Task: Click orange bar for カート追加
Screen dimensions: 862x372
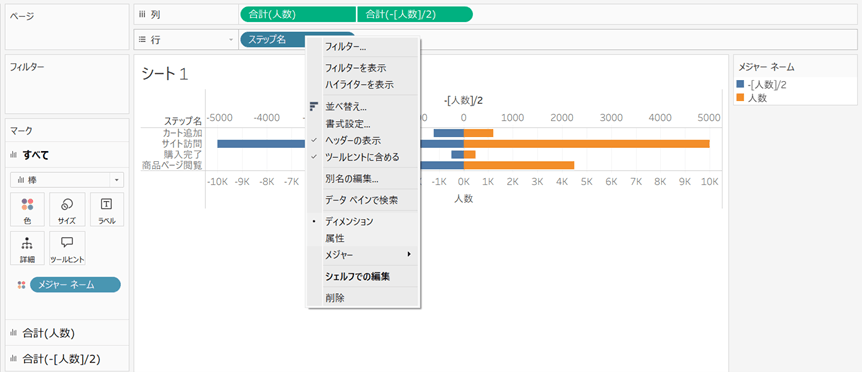Action: (x=478, y=132)
